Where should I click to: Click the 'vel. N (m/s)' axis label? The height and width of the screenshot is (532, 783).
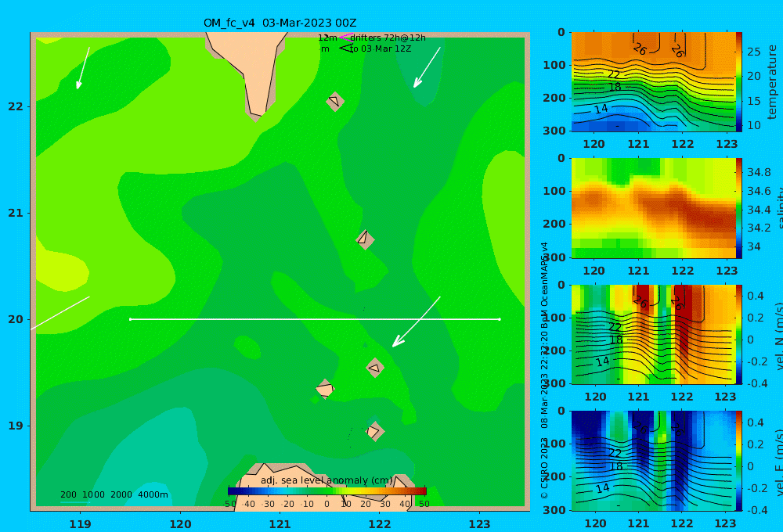click(x=778, y=336)
